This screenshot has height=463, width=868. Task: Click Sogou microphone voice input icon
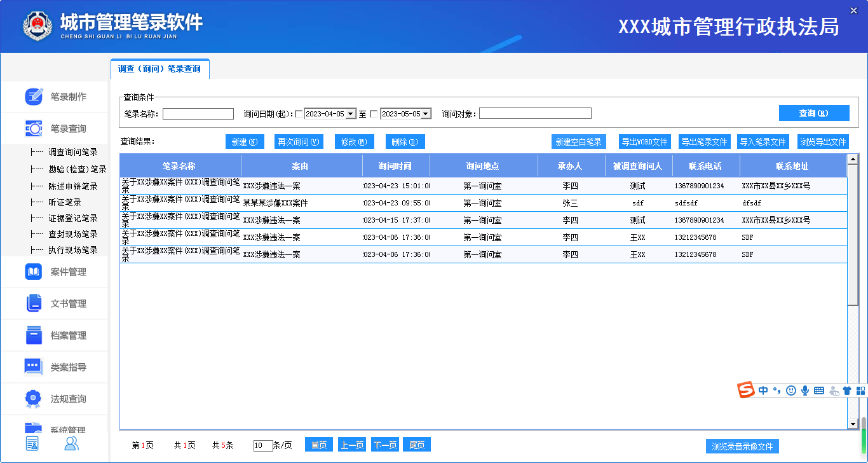coord(805,390)
